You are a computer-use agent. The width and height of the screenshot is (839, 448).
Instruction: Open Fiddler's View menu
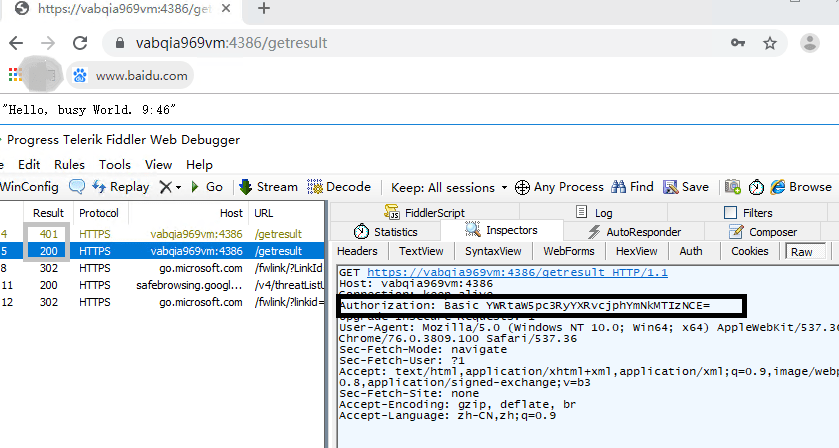(x=158, y=164)
